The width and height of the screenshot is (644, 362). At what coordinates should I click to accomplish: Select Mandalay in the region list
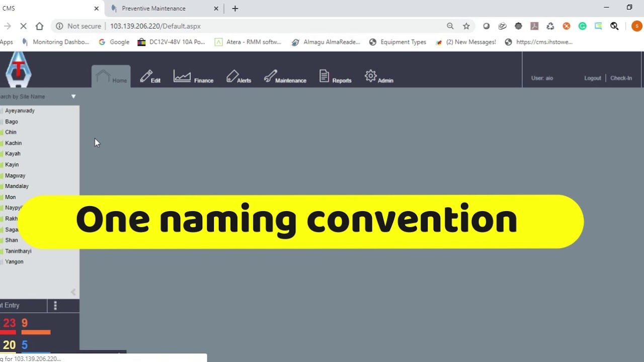[x=17, y=187]
